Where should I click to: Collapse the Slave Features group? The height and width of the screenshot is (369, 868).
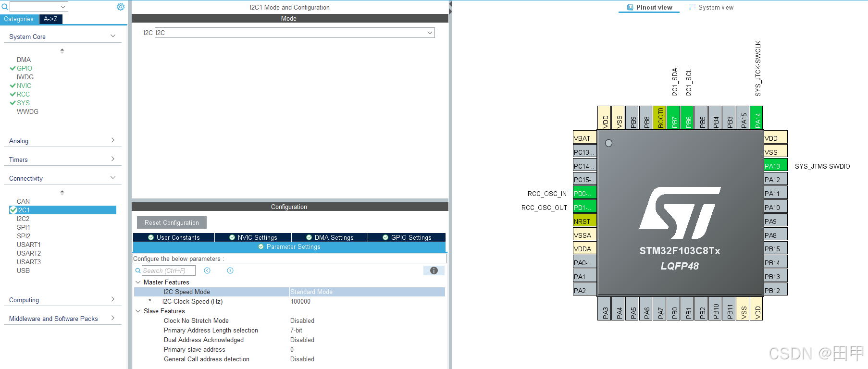[138, 311]
